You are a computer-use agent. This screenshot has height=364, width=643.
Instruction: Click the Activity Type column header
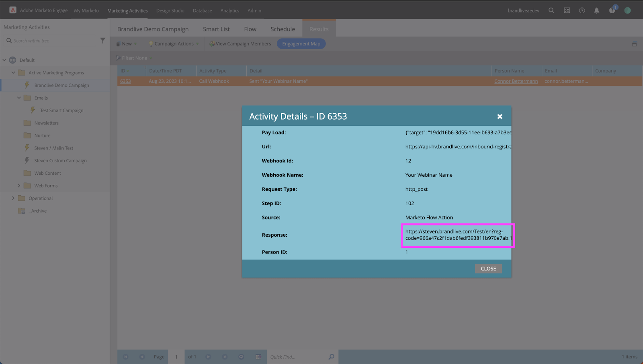221,71
